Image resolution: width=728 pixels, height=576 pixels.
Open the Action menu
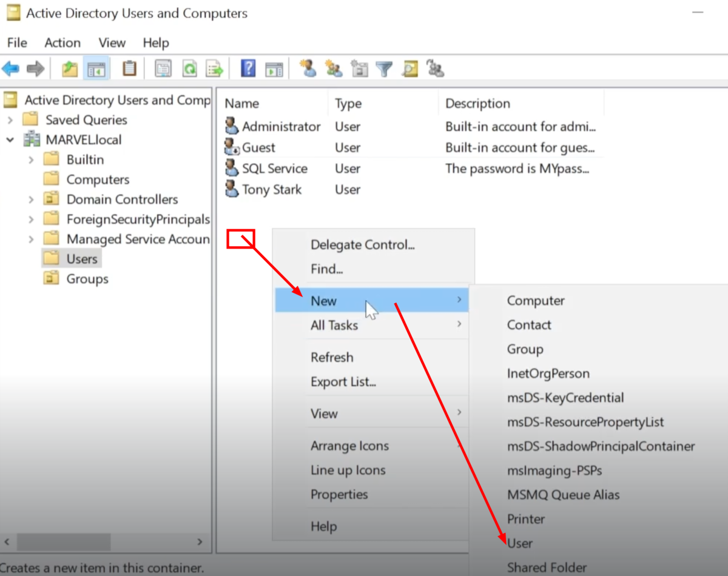click(62, 43)
